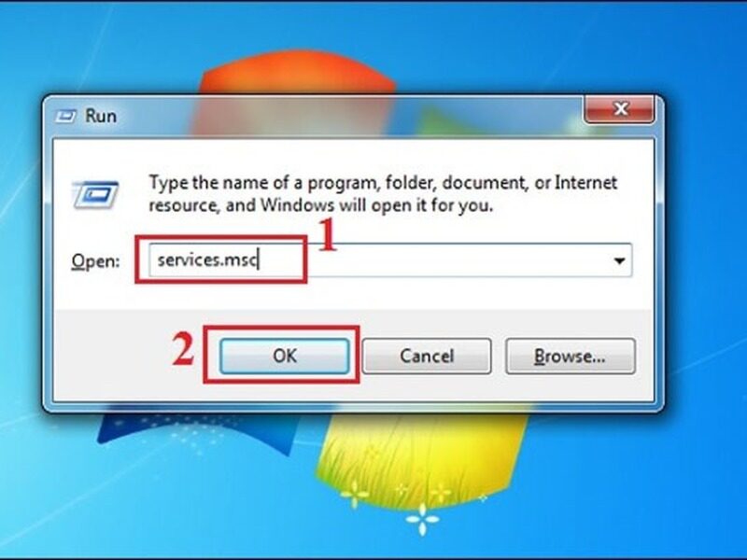Click the Cancel button

[x=427, y=357]
